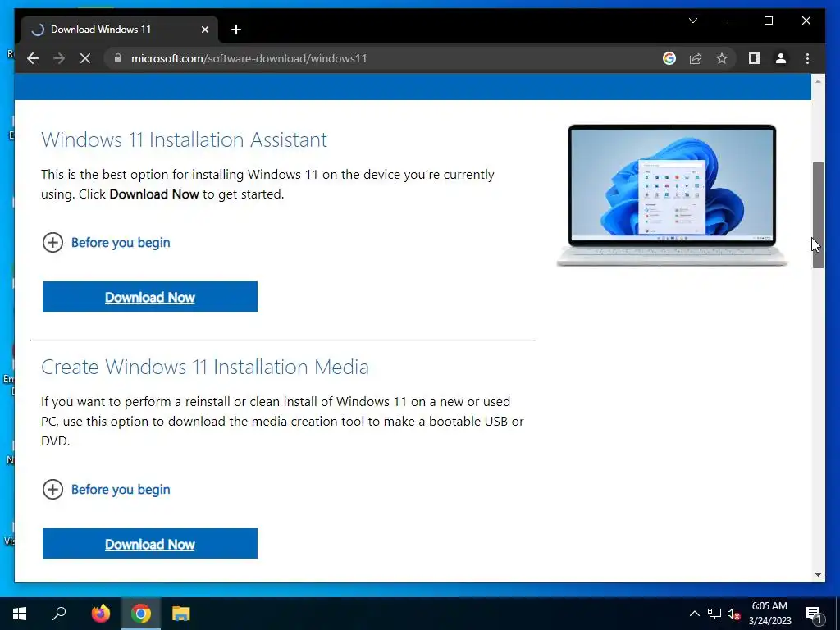
Task: Launch Firefox from the taskbar
Action: click(x=100, y=614)
